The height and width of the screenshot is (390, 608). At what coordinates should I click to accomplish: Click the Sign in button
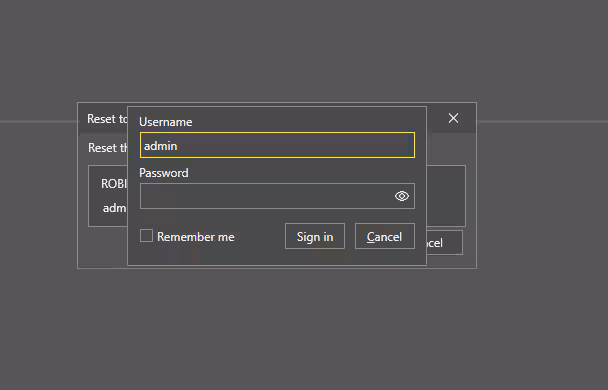315,236
